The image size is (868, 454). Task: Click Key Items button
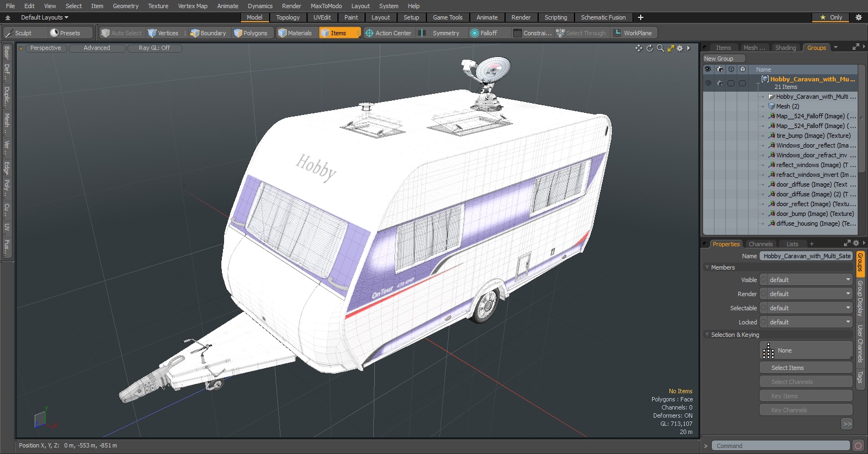(x=806, y=396)
